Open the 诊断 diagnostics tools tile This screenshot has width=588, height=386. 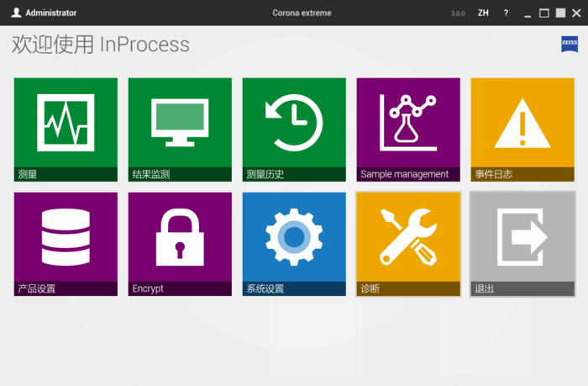coord(408,244)
